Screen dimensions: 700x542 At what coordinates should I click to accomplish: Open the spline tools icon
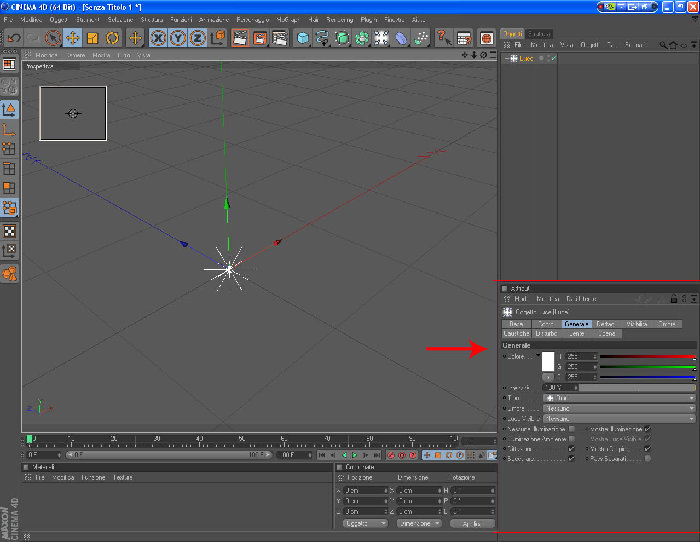tap(322, 38)
